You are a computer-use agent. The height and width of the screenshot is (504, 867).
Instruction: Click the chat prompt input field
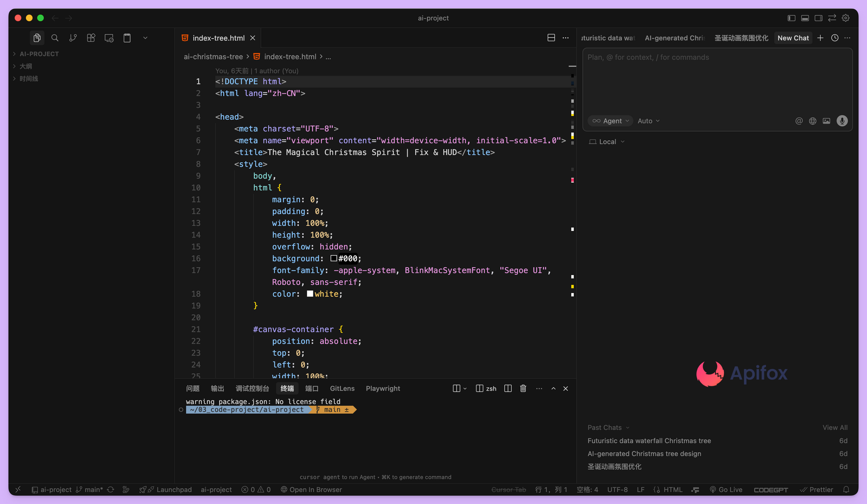(x=717, y=80)
